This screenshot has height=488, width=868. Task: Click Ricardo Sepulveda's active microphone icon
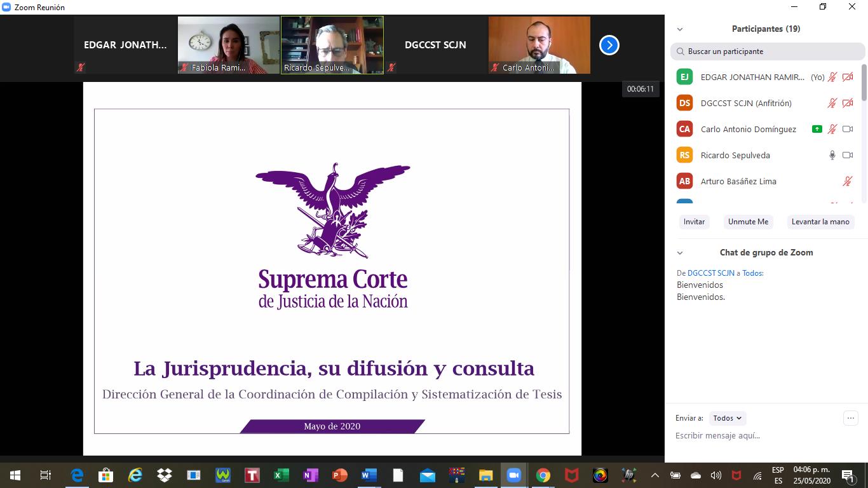coord(832,155)
